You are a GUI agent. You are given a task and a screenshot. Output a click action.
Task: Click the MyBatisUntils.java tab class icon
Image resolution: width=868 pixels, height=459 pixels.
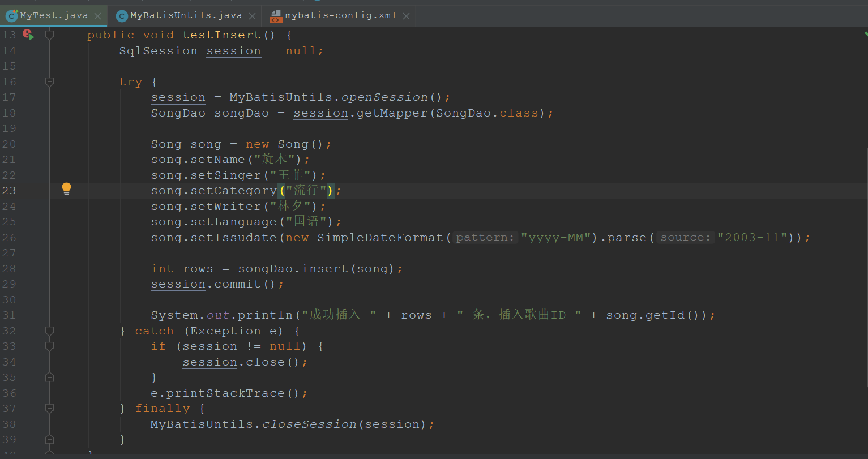(x=122, y=16)
